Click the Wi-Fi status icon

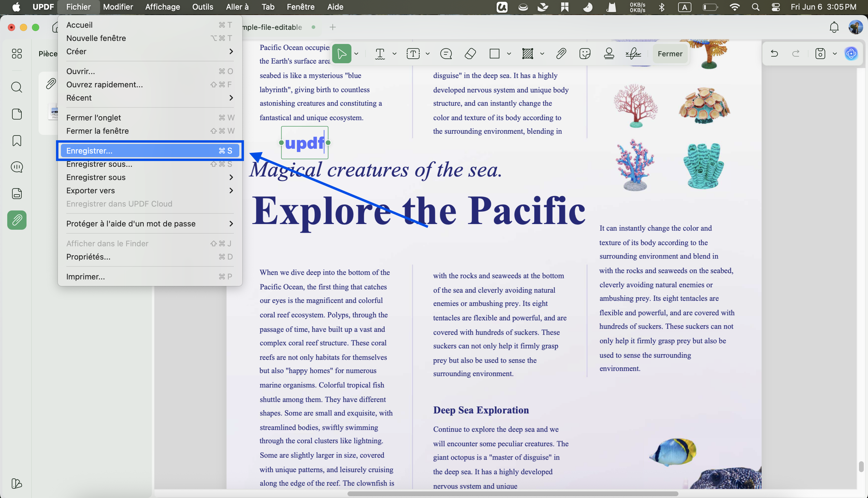734,7
